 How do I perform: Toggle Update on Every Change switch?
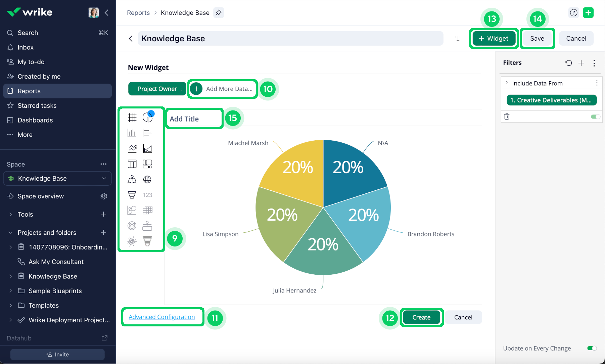(x=592, y=348)
